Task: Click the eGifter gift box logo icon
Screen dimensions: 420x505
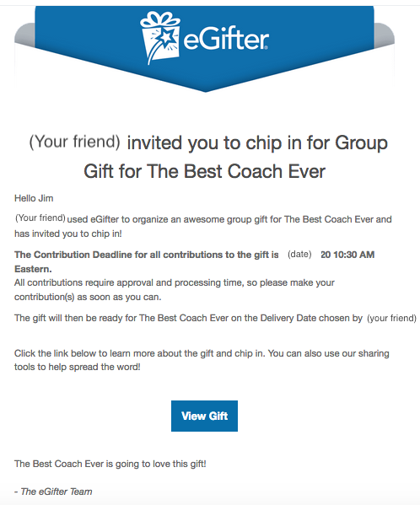Action: (x=160, y=38)
